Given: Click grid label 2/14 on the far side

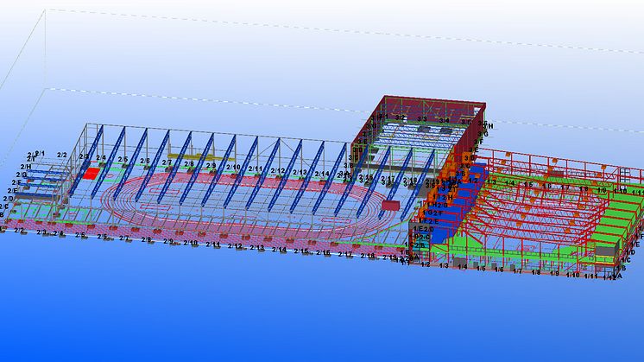Looking at the screenshot, I should click(x=322, y=174).
